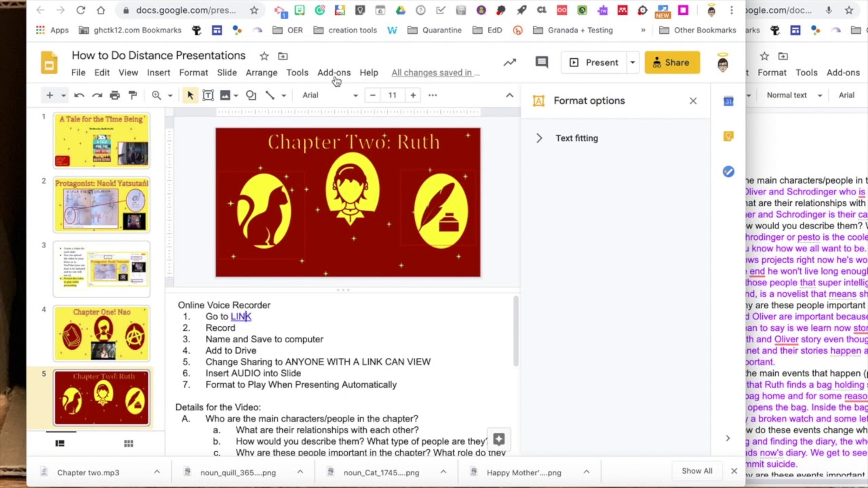Close the Format options panel
Screen dimensions: 868x488
[693, 101]
